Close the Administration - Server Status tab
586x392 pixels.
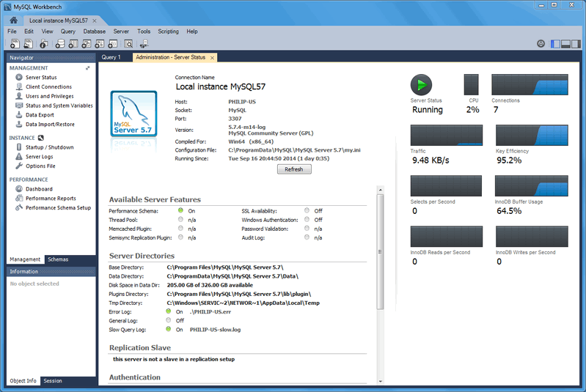tap(212, 57)
